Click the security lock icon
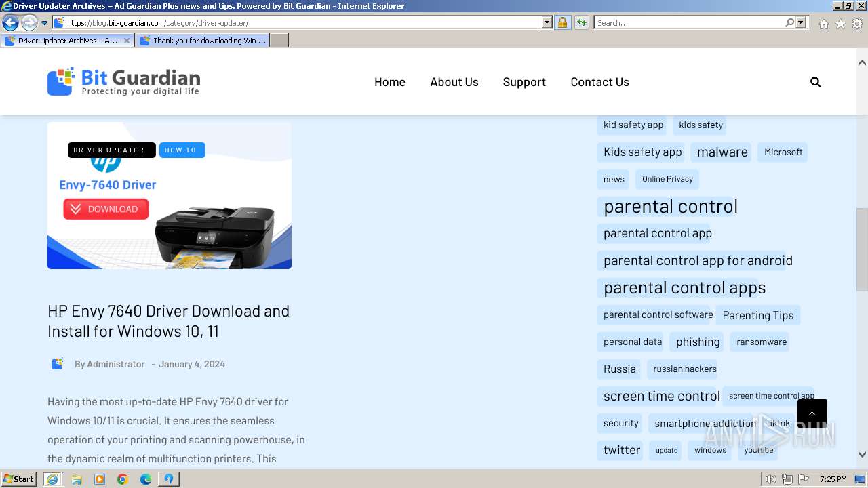Screen dimensions: 868x488 (x=562, y=23)
